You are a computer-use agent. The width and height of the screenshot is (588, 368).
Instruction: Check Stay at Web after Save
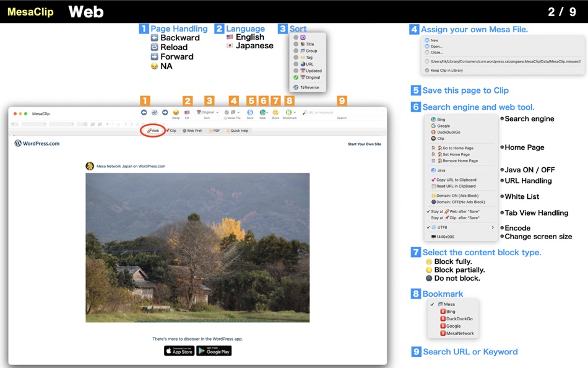pos(453,211)
